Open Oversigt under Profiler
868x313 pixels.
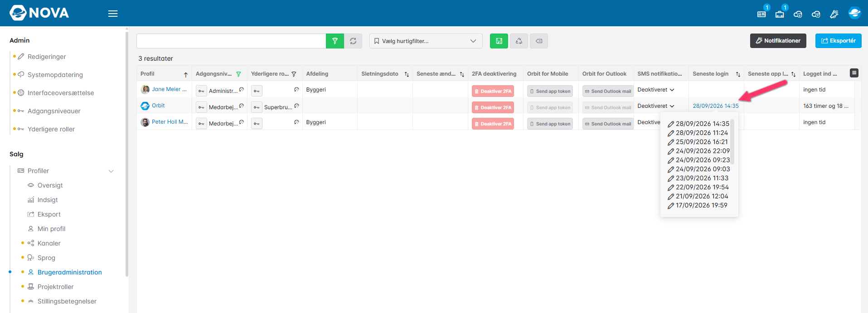coord(50,185)
